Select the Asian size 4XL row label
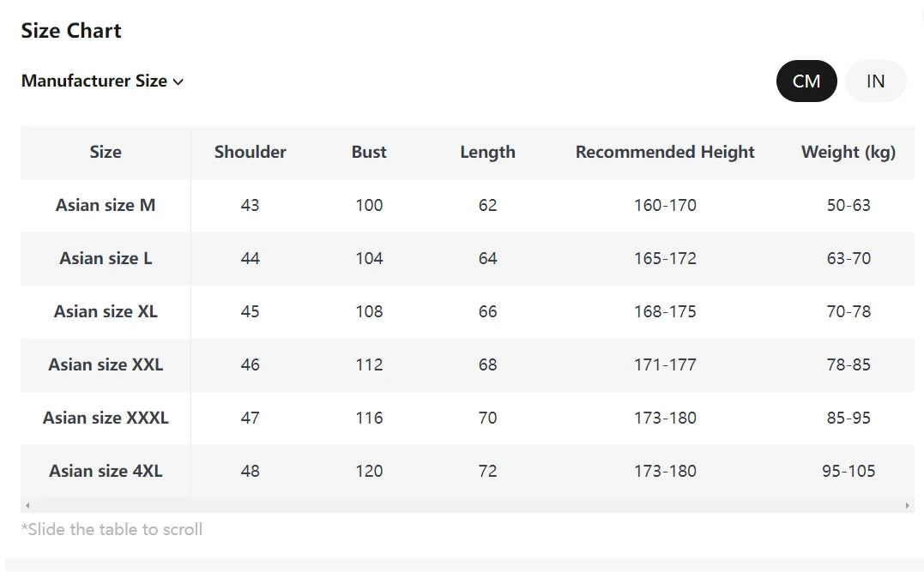 click(106, 472)
